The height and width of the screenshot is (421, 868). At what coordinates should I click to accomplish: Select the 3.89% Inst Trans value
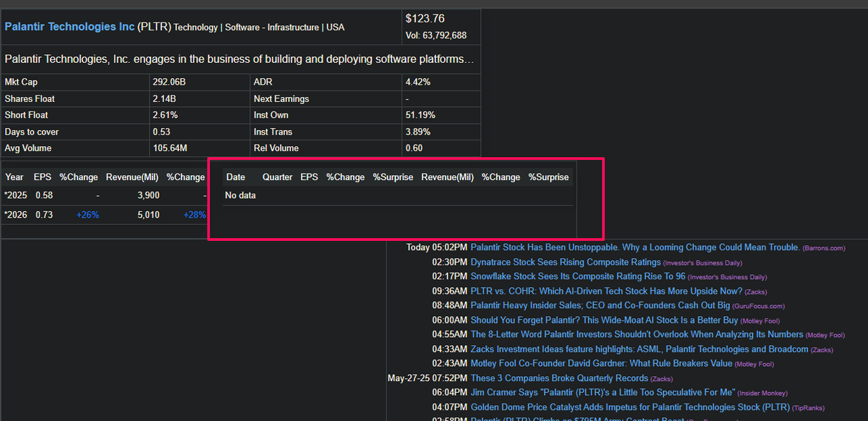(418, 132)
